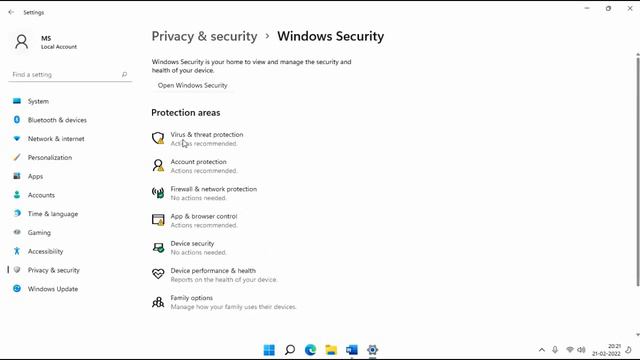
Task: Click the Virus & threat protection shield icon
Action: pos(158,138)
